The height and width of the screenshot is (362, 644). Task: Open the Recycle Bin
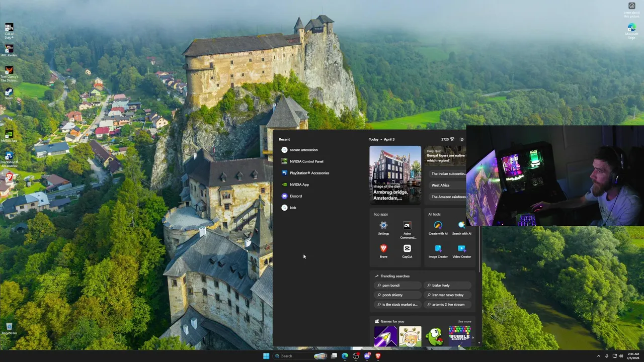coord(9,328)
